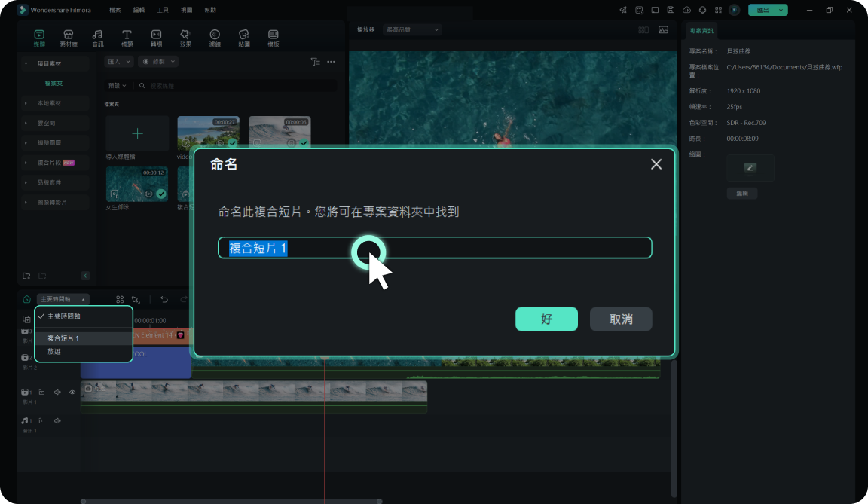The height and width of the screenshot is (504, 868).
Task: Toggle visibility eye on 影片 1 track
Action: pyautogui.click(x=72, y=393)
